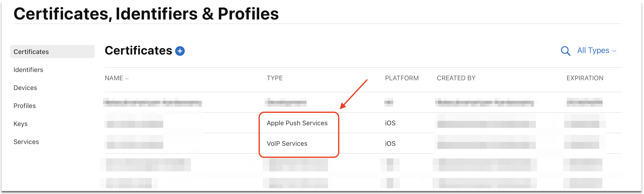The width and height of the screenshot is (644, 194).
Task: Switch to the Certificates tab in sidebar
Action: 31,52
